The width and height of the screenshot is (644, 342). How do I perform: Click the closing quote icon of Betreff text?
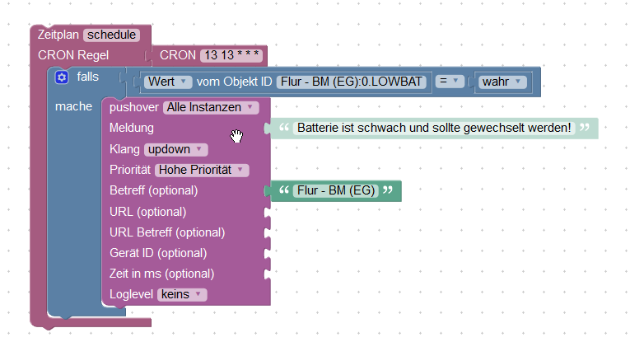[x=388, y=190]
